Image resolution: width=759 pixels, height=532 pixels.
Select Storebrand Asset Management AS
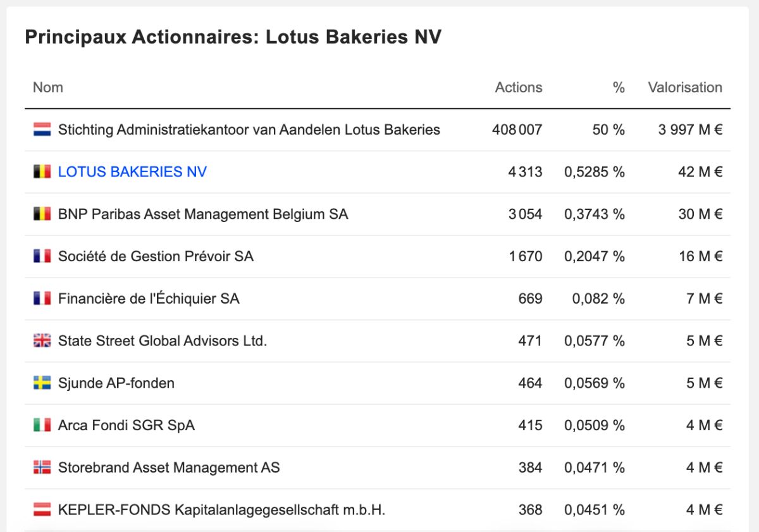[169, 467]
